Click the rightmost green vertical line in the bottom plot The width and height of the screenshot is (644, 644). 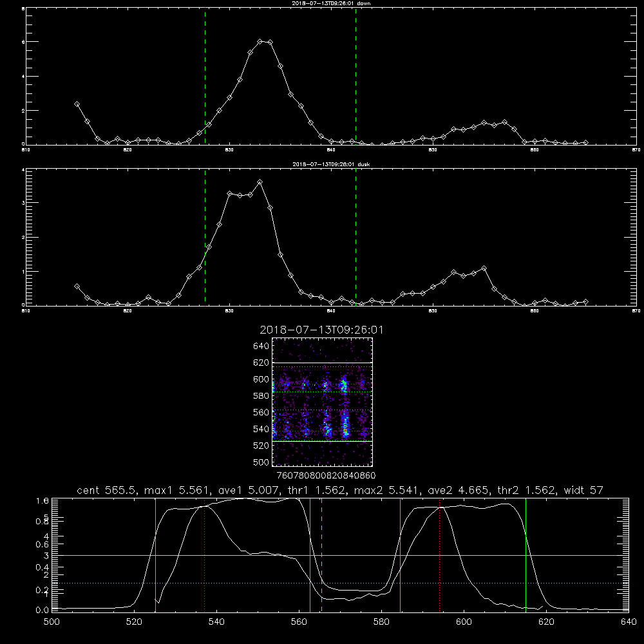[x=526, y=555]
